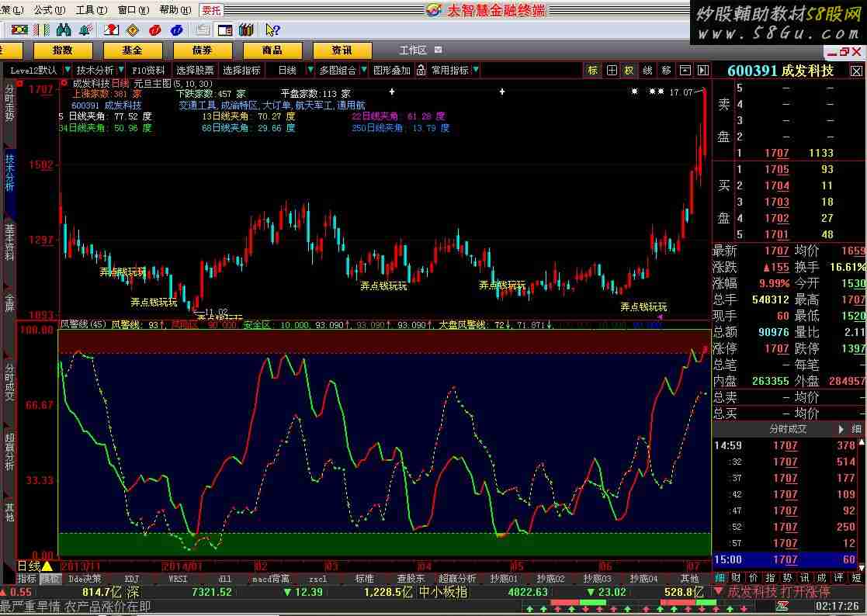This screenshot has height=616, width=867.
Task: Select the macd背离 indicator tab
Action: coord(271,579)
